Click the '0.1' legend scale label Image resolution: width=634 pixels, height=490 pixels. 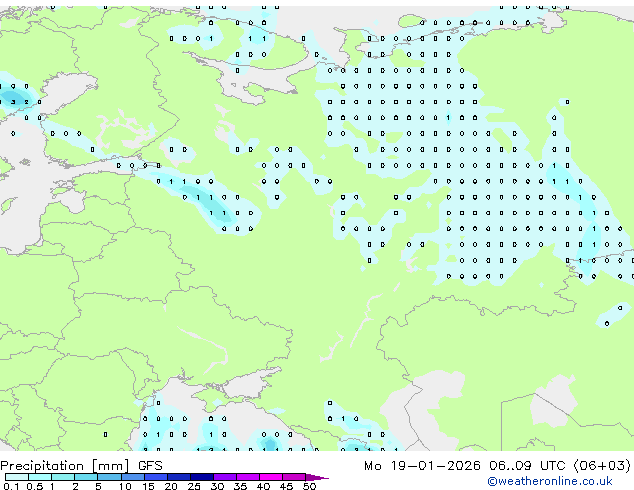click(11, 486)
